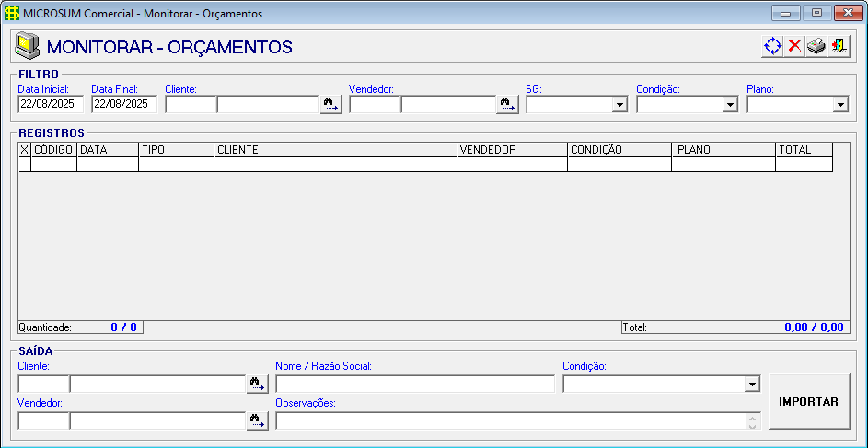868x448 pixels.
Task: Click the Data Inicial date field
Action: click(x=51, y=104)
